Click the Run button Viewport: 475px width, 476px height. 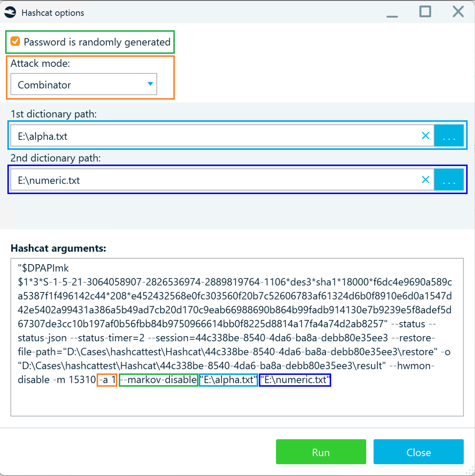321,452
